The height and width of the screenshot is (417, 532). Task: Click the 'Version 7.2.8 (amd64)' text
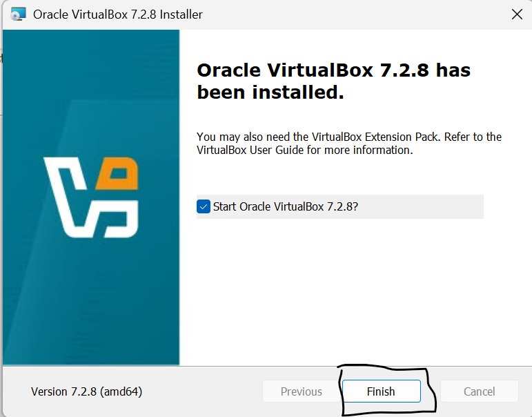click(86, 391)
